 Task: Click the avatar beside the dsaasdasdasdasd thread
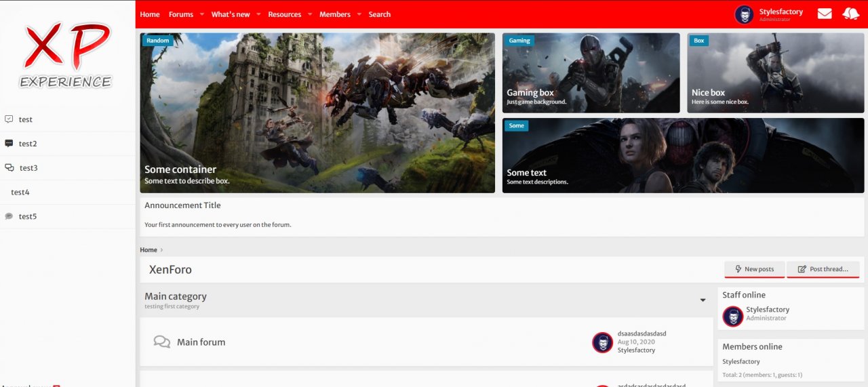coord(602,342)
